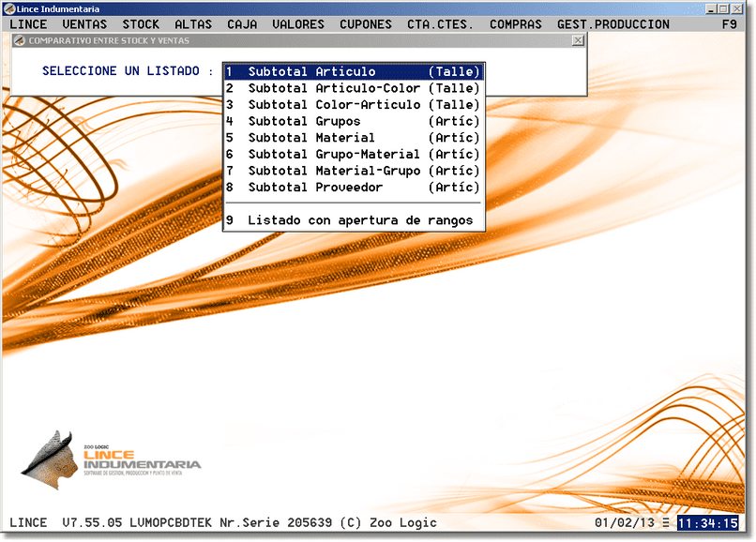
Task: Click the 11:34:15 clock in status bar
Action: click(707, 522)
